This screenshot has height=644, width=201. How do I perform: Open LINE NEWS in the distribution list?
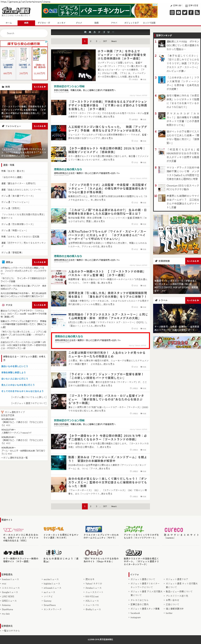pyautogui.click(x=8, y=597)
